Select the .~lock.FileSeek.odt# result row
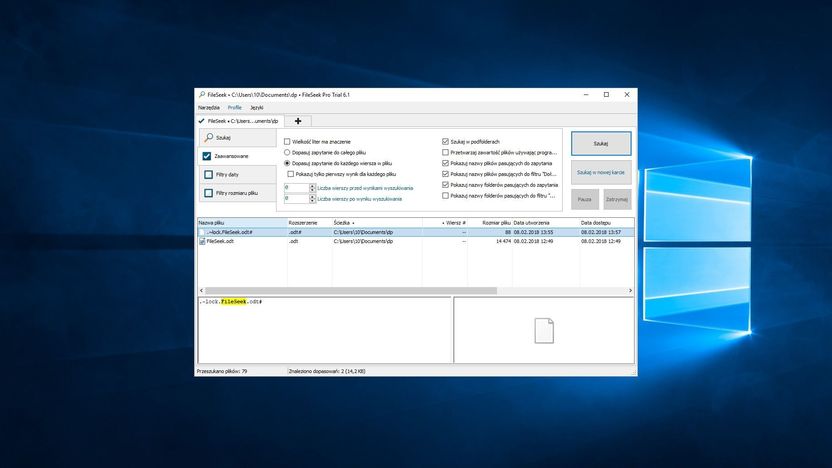Image resolution: width=832 pixels, height=468 pixels. (x=416, y=232)
